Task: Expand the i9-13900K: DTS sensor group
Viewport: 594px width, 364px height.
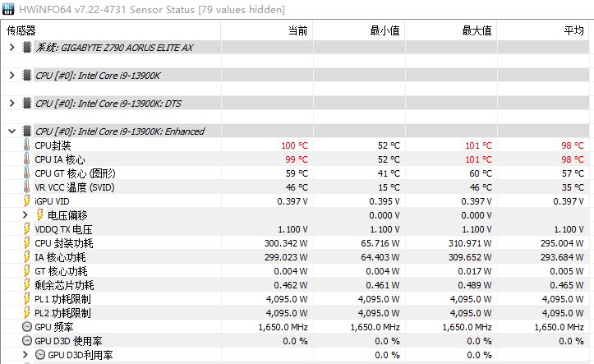Action: coord(12,103)
